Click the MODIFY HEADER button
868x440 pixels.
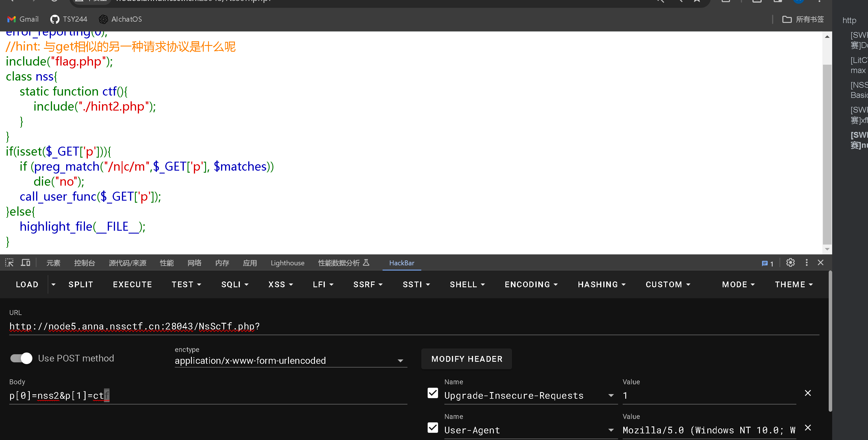point(467,359)
